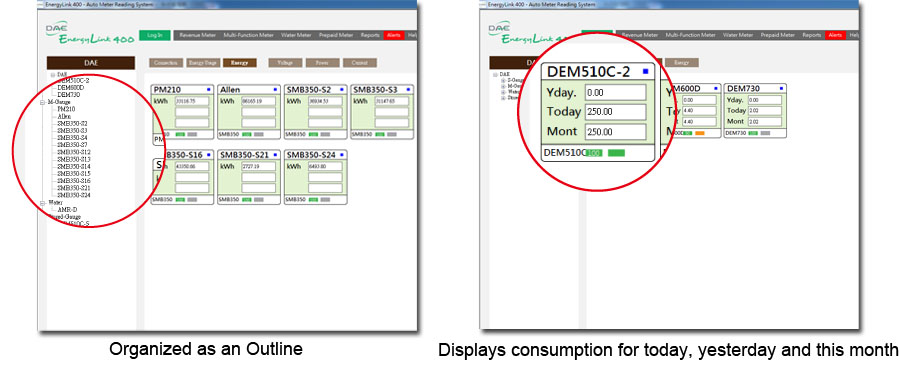The width and height of the screenshot is (900, 370).
Task: Click Today value field on DEM510C-2 card
Action: tap(615, 112)
